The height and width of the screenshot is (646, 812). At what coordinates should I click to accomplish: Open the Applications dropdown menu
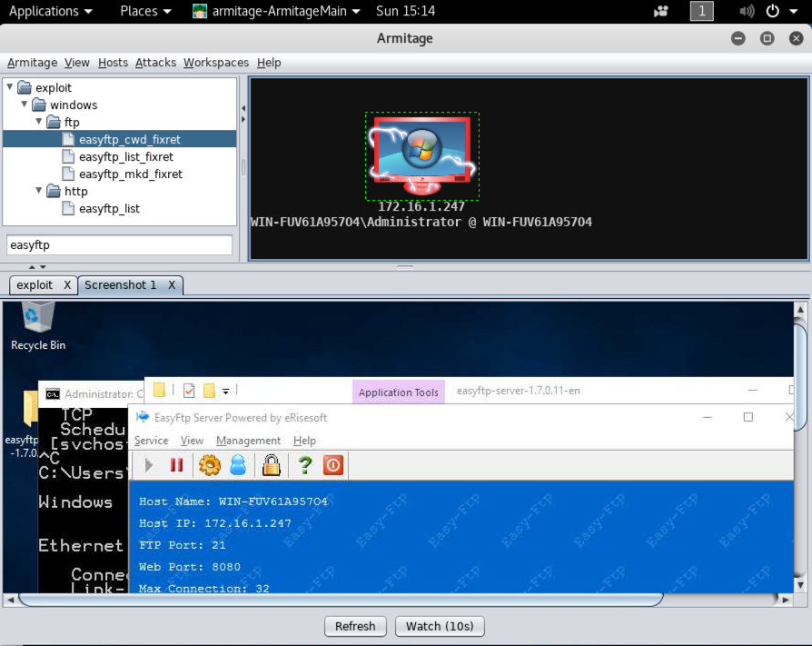(51, 11)
